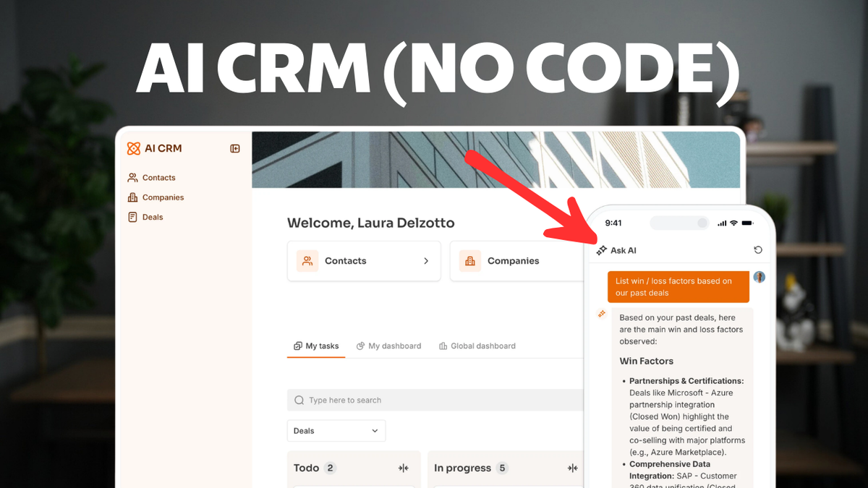Click the My tasks tab icon

pyautogui.click(x=297, y=346)
